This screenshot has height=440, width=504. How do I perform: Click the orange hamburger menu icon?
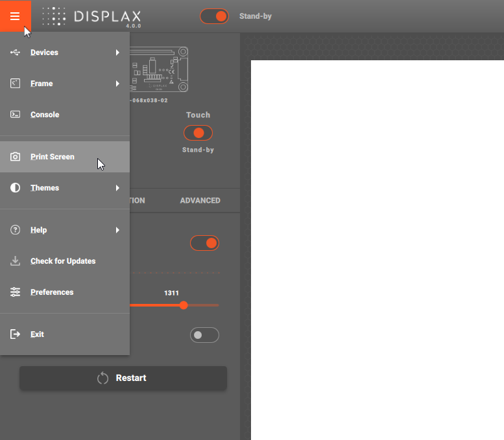pos(15,16)
